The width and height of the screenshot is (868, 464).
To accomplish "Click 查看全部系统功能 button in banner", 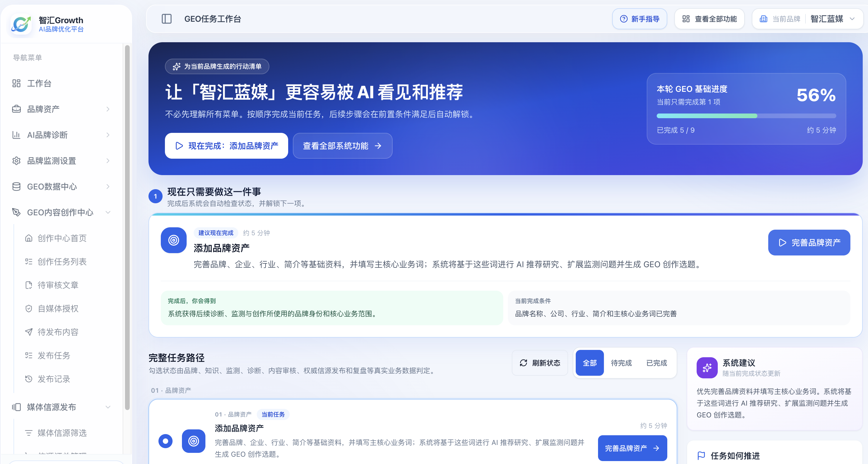I will click(343, 146).
